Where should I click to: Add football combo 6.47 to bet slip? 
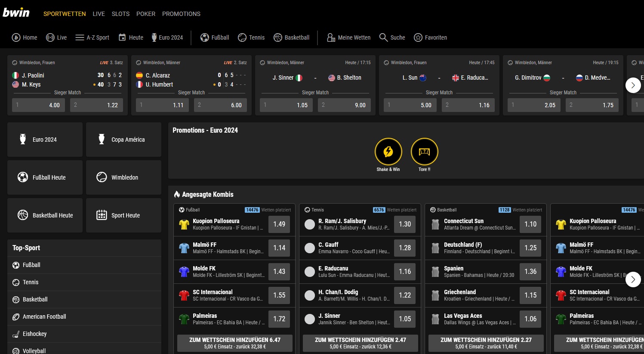235,343
